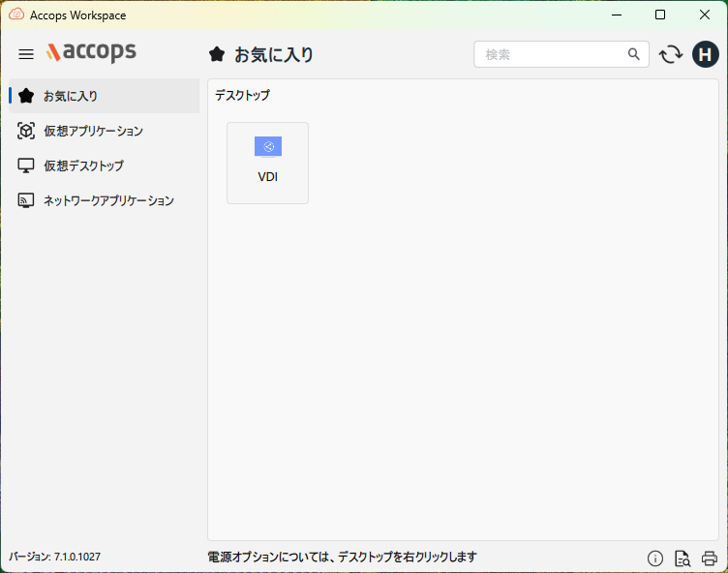This screenshot has width=728, height=573.
Task: Open the info icon in status bar
Action: coord(655,558)
